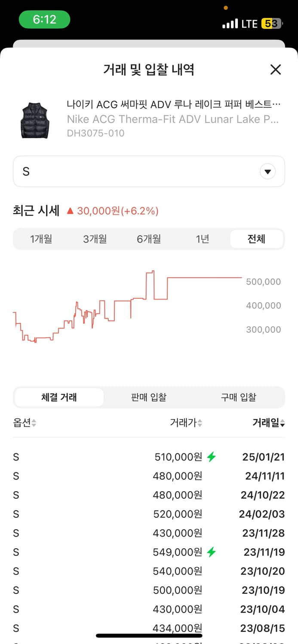Tap the green 6:12 time pill
This screenshot has height=644, width=298.
point(44,19)
